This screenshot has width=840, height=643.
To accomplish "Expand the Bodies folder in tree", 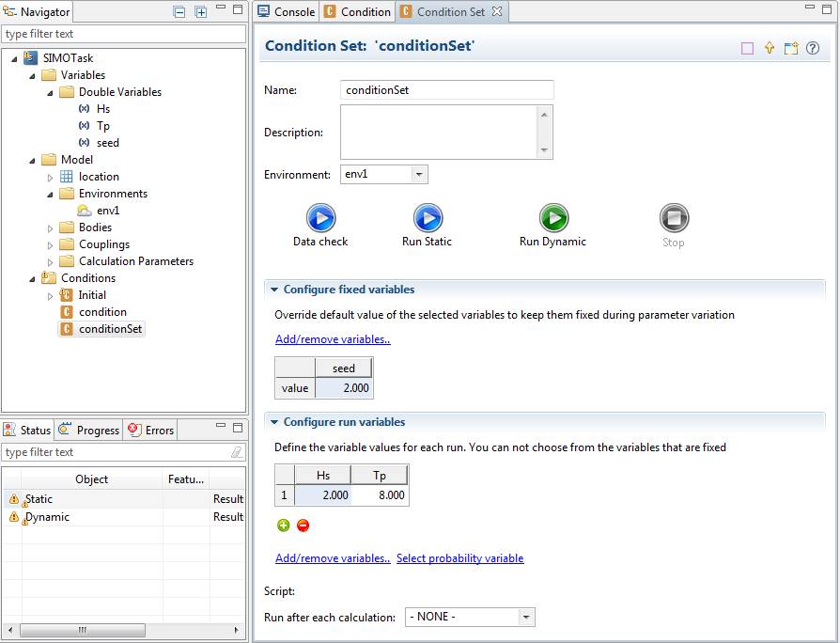I will (x=51, y=227).
